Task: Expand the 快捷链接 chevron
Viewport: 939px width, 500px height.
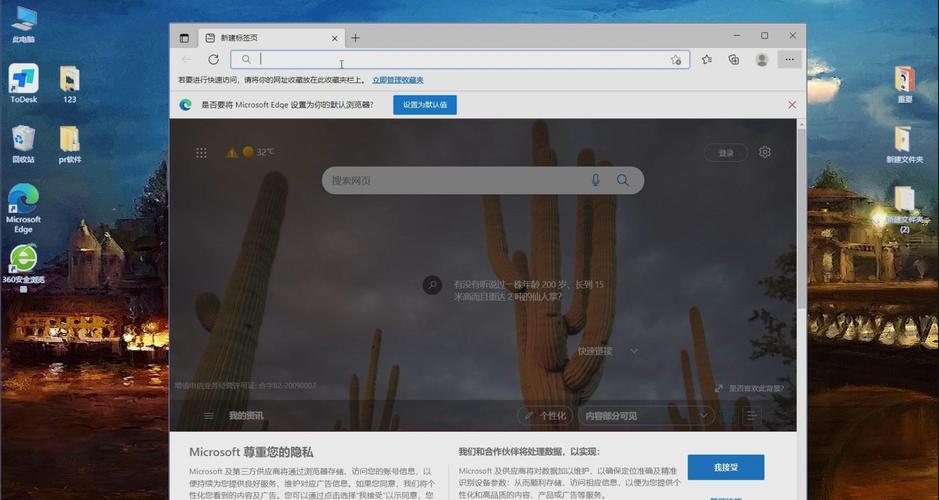Action: pos(634,351)
